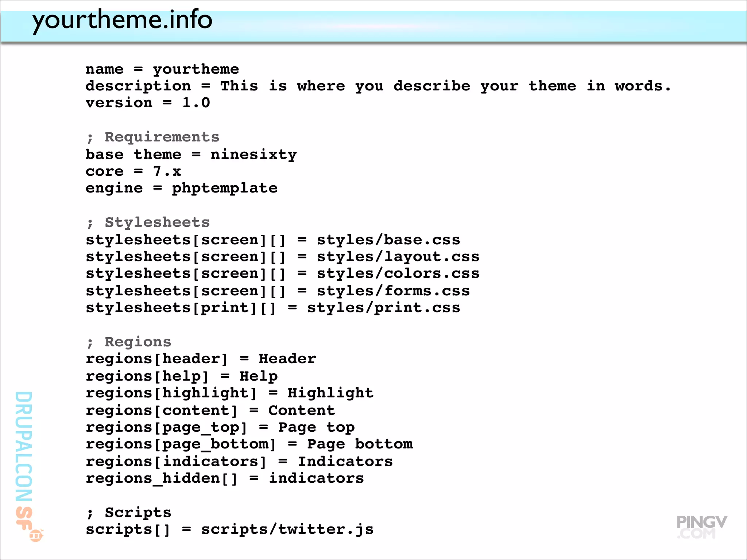The image size is (747, 560).
Task: Select the stylesheets[print] styles/print.css line
Action: (273, 308)
